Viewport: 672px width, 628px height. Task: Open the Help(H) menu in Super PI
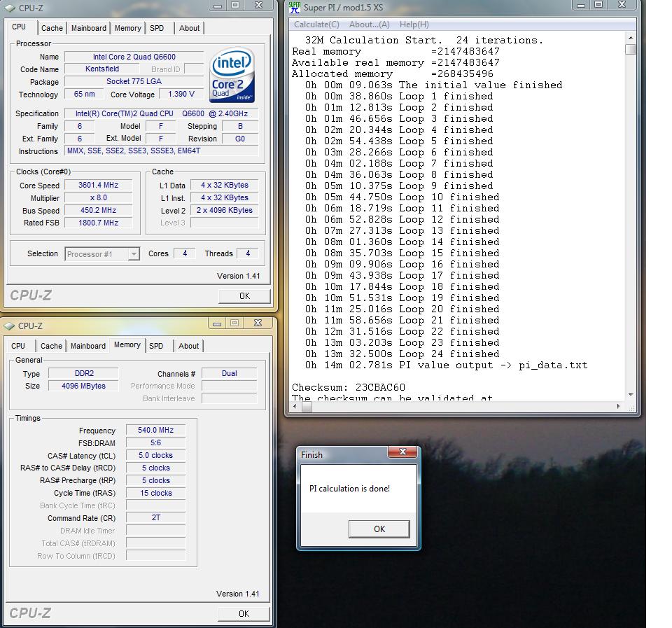tap(414, 25)
